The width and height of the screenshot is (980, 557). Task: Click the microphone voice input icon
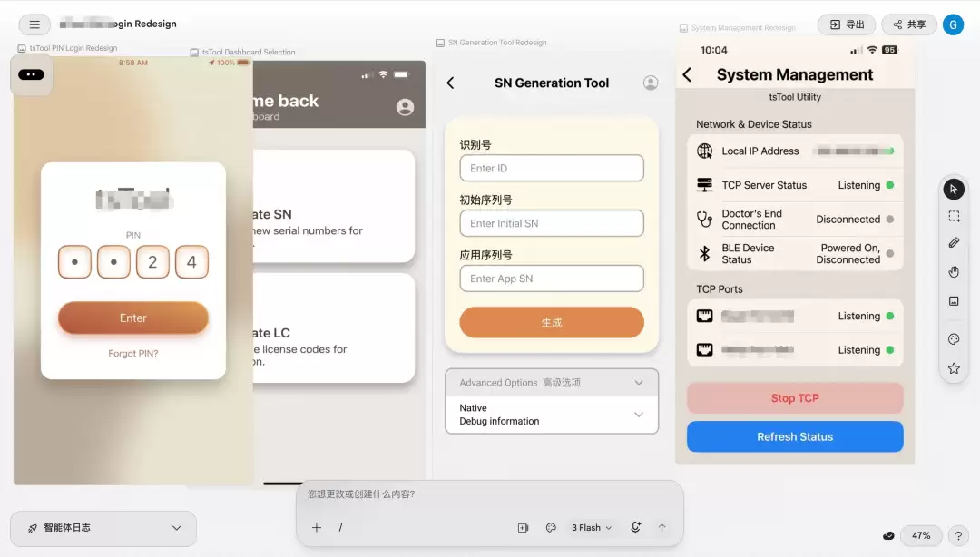point(635,528)
